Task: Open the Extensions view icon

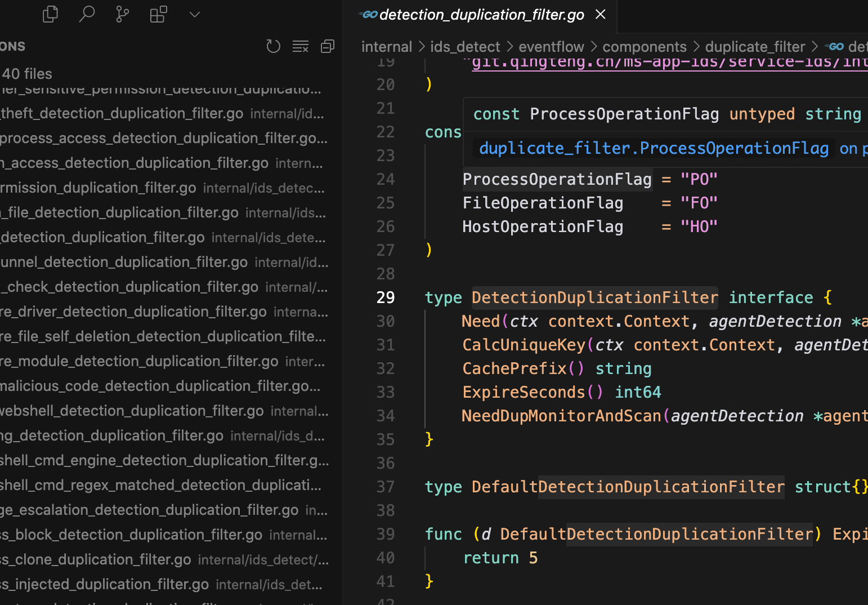Action: tap(158, 14)
